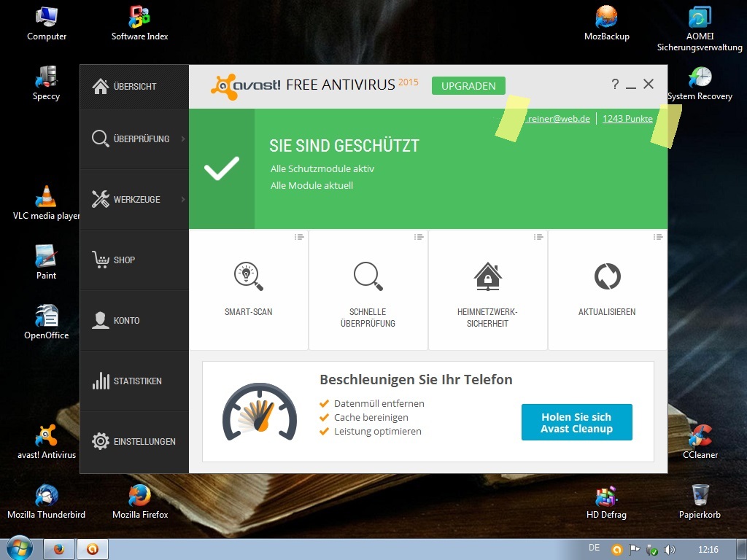This screenshot has height=560, width=747.
Task: Click the Alle Schutzmodule aktiv text
Action: pyautogui.click(x=322, y=169)
